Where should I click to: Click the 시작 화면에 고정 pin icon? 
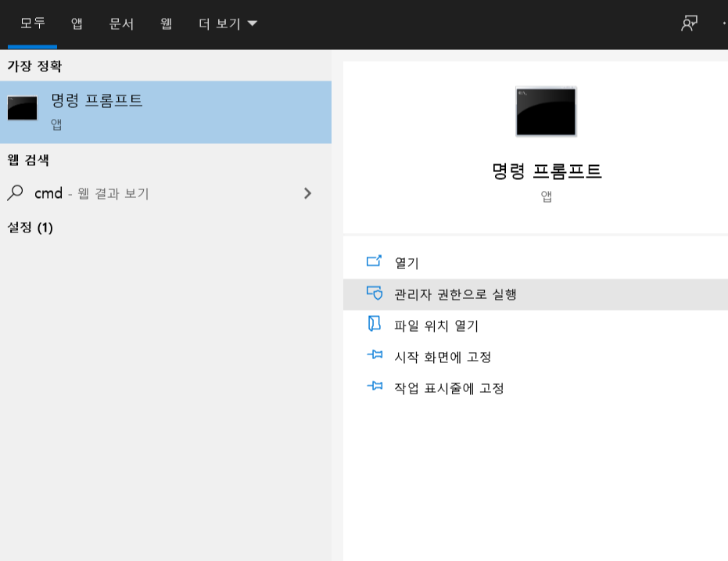374,357
